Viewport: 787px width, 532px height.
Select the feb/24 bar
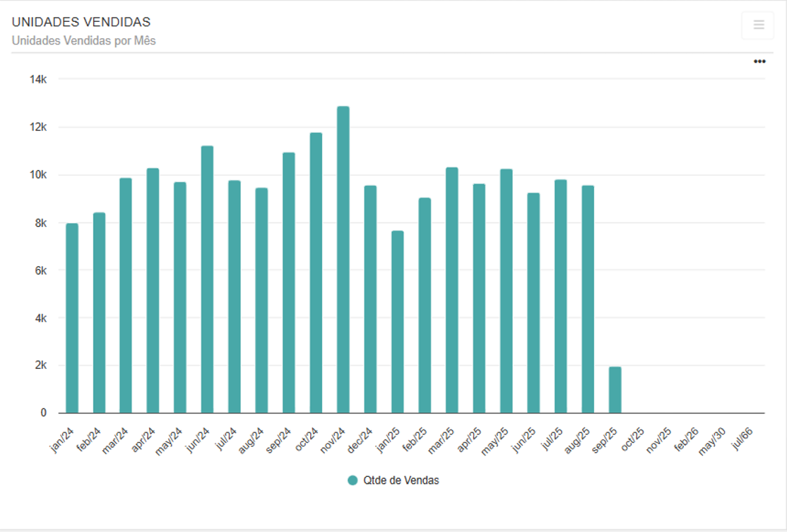coord(100,313)
